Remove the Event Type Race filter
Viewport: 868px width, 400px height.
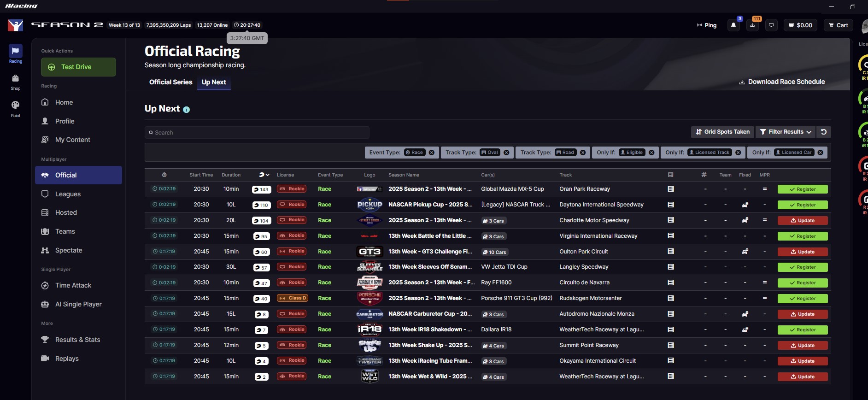pyautogui.click(x=432, y=153)
